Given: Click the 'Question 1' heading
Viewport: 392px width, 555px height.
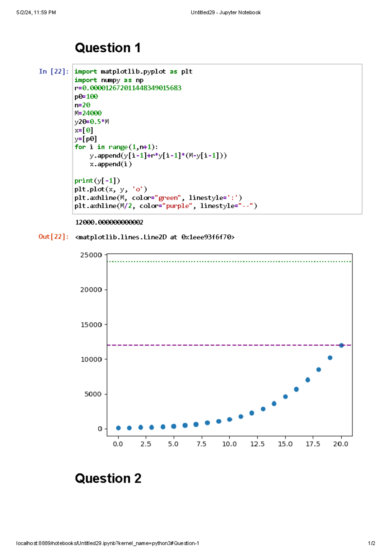Looking at the screenshot, I should [x=108, y=48].
